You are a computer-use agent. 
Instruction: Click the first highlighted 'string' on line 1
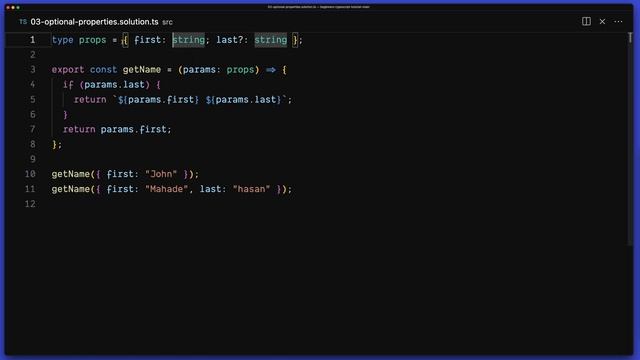(x=189, y=40)
